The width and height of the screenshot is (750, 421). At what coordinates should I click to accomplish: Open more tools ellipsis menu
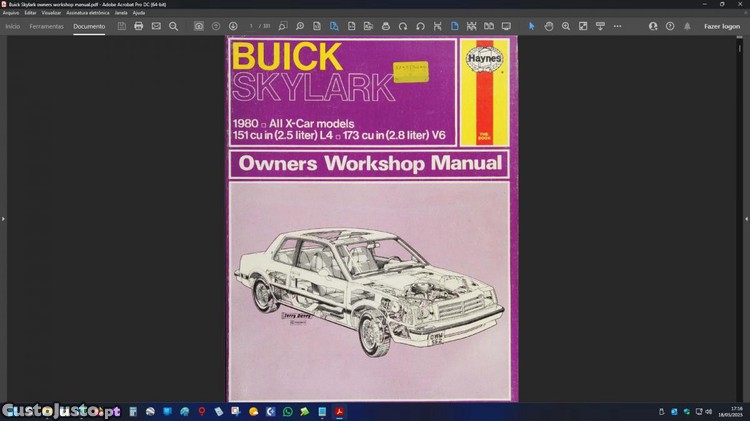pos(617,26)
